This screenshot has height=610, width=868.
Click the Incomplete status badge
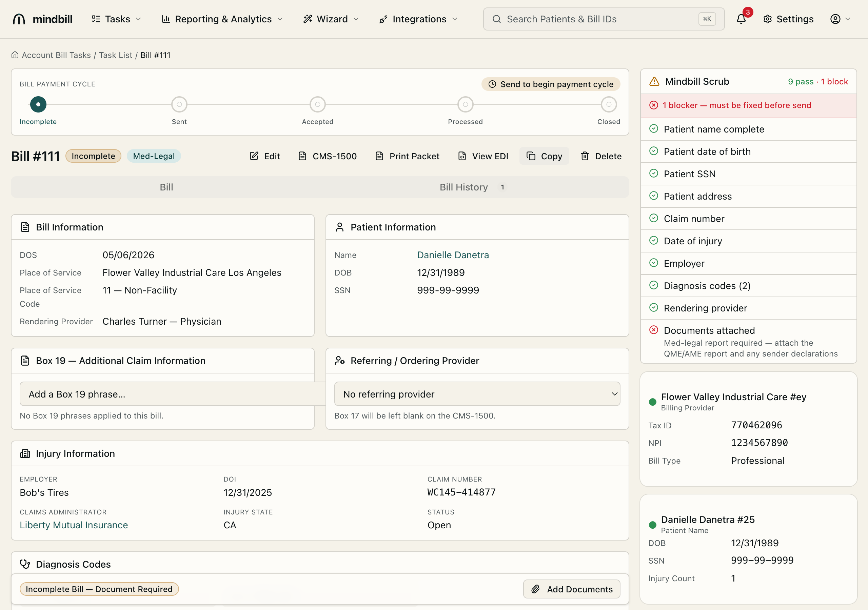click(x=93, y=156)
